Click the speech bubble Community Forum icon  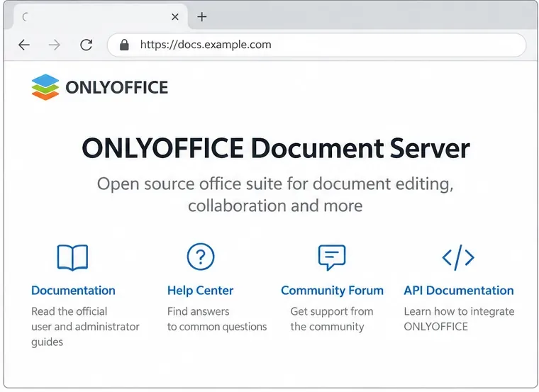coord(332,257)
